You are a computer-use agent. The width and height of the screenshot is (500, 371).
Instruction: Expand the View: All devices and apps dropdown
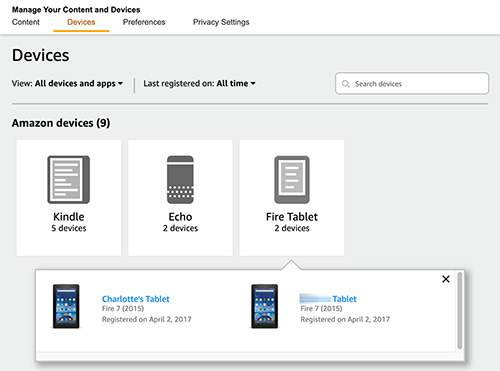point(67,83)
